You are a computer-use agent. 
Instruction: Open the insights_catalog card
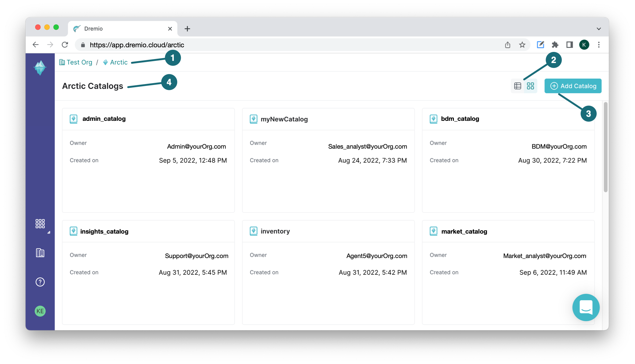(x=104, y=231)
